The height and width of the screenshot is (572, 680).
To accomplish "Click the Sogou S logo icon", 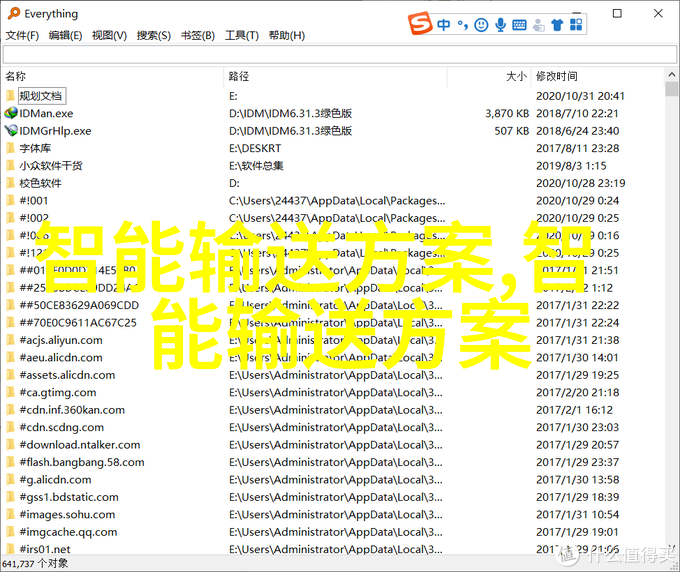I will click(x=420, y=24).
